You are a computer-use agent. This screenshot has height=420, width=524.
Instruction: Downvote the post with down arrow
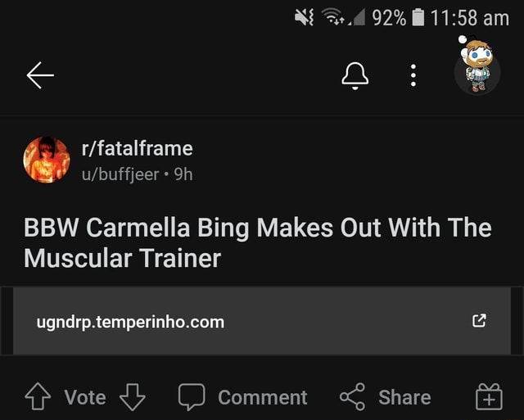click(133, 397)
